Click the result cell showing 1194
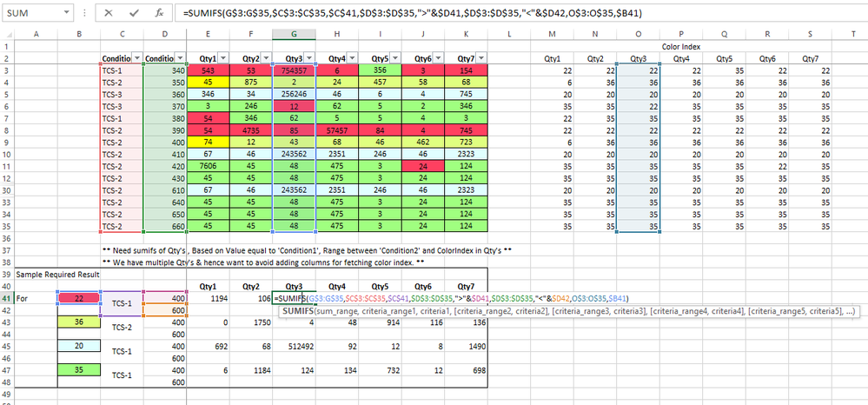Viewport: 868px width, 405px height. (x=208, y=299)
